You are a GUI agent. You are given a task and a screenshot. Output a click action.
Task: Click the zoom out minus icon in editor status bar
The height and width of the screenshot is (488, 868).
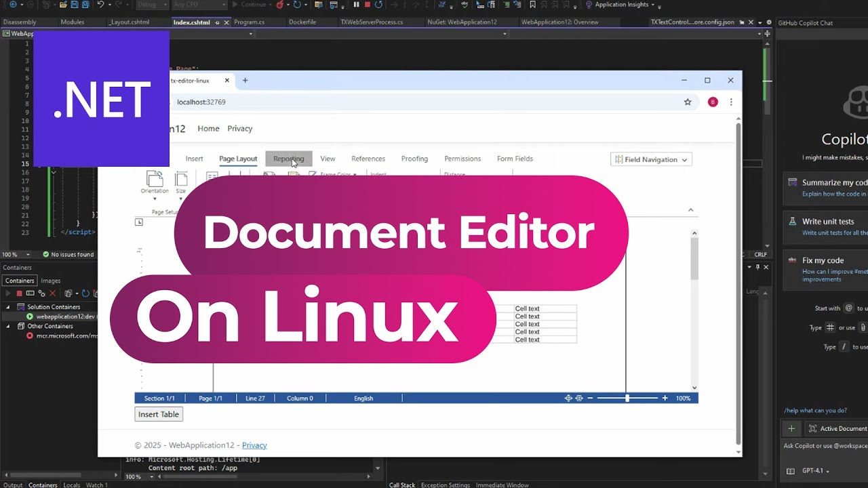point(590,399)
